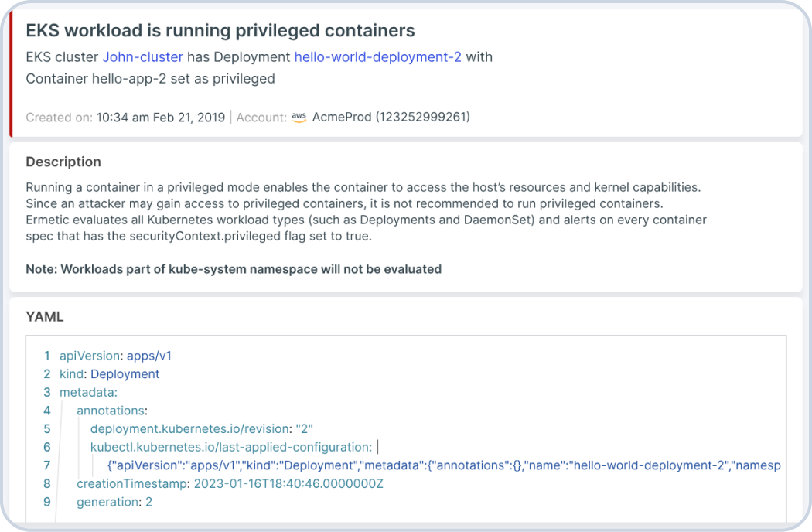Screen dimensions: 812x532
Task: Click the creationTimestamp value on line 8
Action: (x=288, y=484)
